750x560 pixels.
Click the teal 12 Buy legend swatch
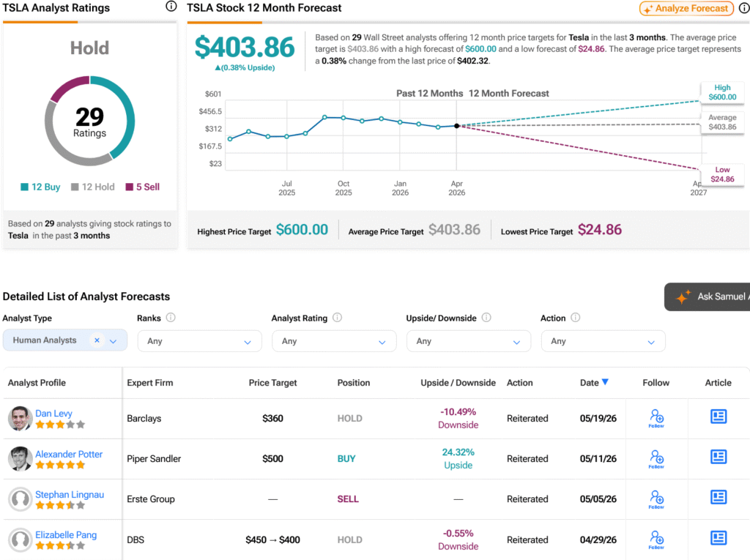24,187
